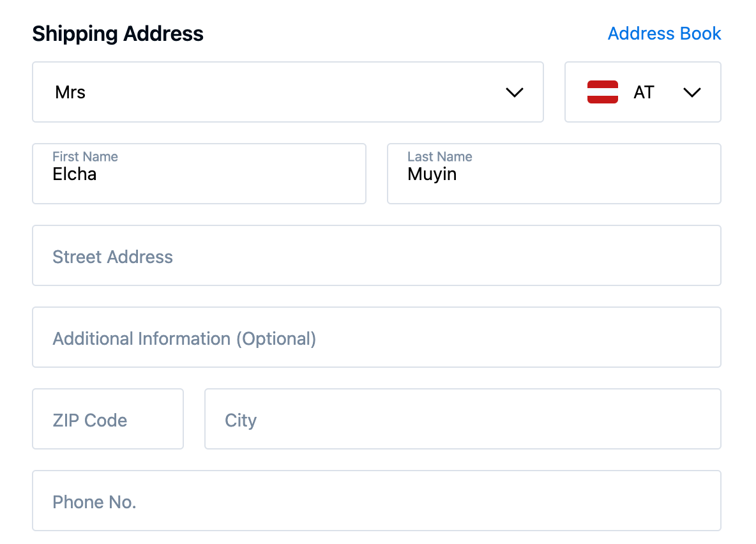Click the selected Mrs title text

70,93
